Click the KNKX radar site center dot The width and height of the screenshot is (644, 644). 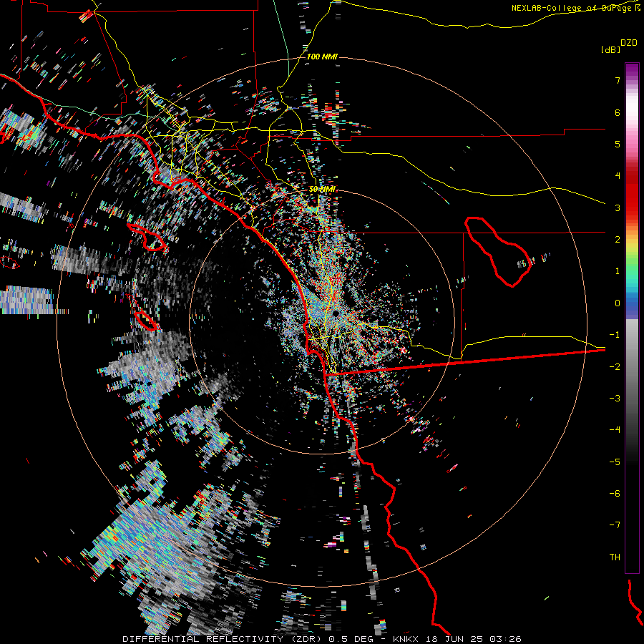click(x=336, y=314)
